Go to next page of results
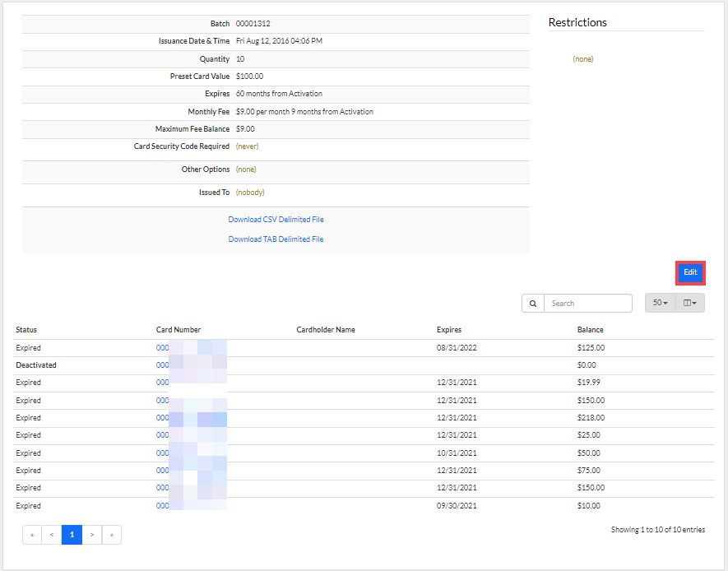 pos(92,535)
